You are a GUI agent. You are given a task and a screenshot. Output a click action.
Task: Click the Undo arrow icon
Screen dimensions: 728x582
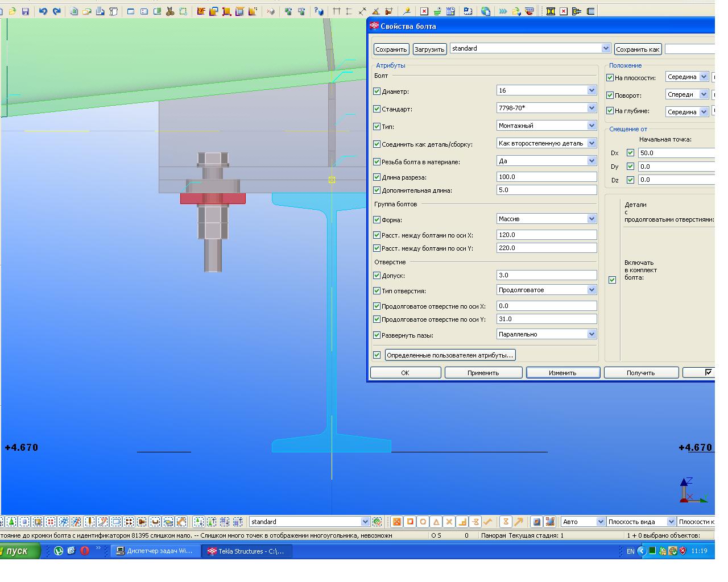click(x=43, y=11)
